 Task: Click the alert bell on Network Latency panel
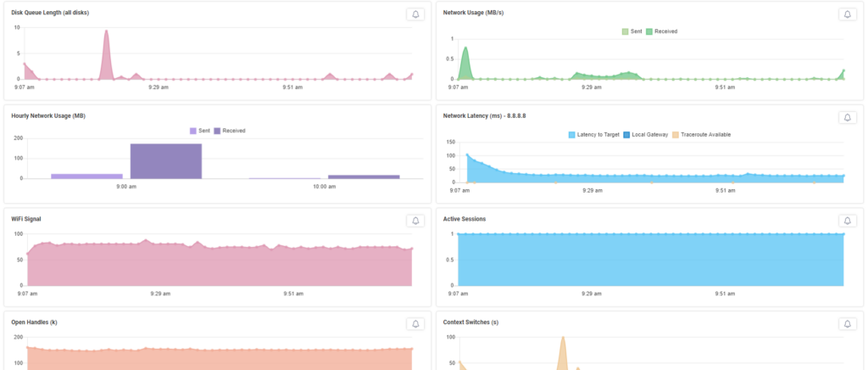[x=847, y=117]
